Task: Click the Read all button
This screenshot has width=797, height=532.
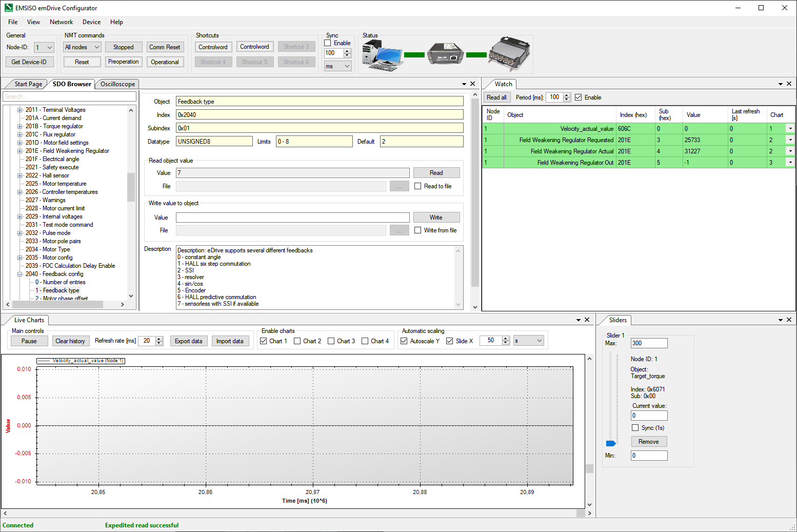Action: (x=496, y=97)
